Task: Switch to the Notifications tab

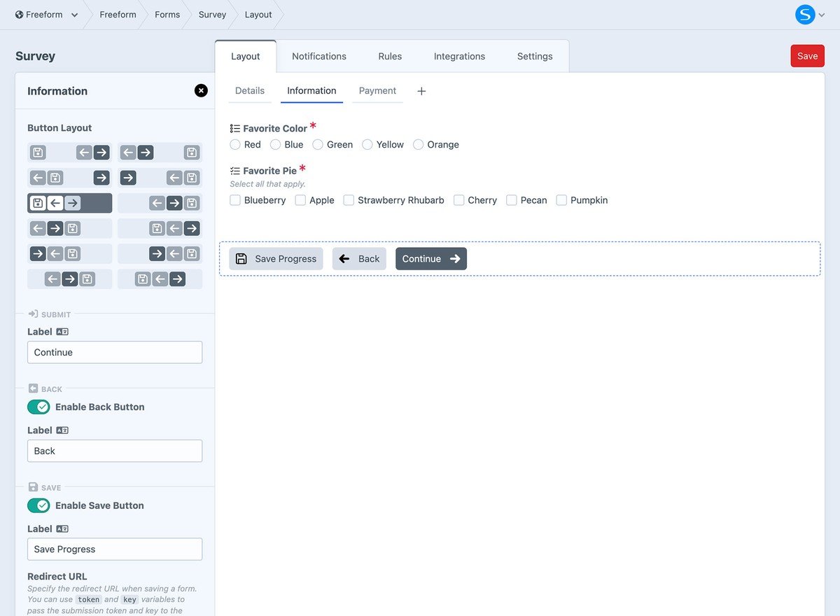Action: [319, 56]
